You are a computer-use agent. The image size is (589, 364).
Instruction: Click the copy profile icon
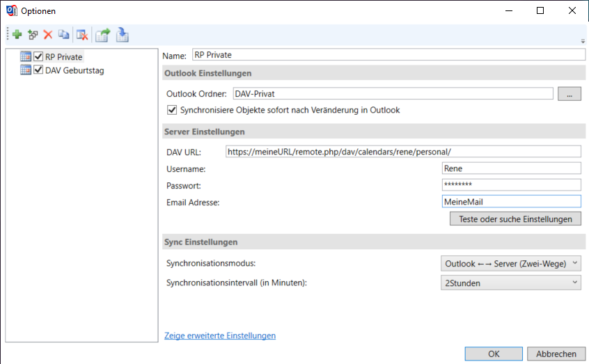pos(63,34)
